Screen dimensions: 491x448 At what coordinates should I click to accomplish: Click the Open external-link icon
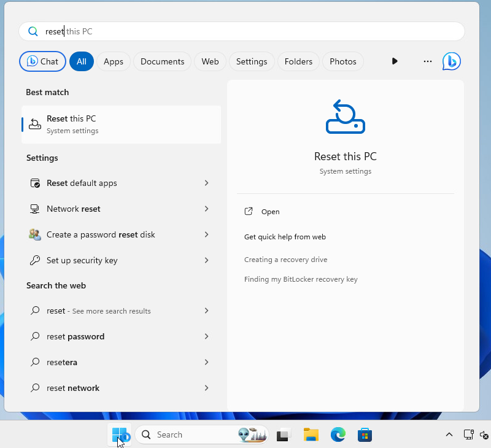(x=249, y=211)
